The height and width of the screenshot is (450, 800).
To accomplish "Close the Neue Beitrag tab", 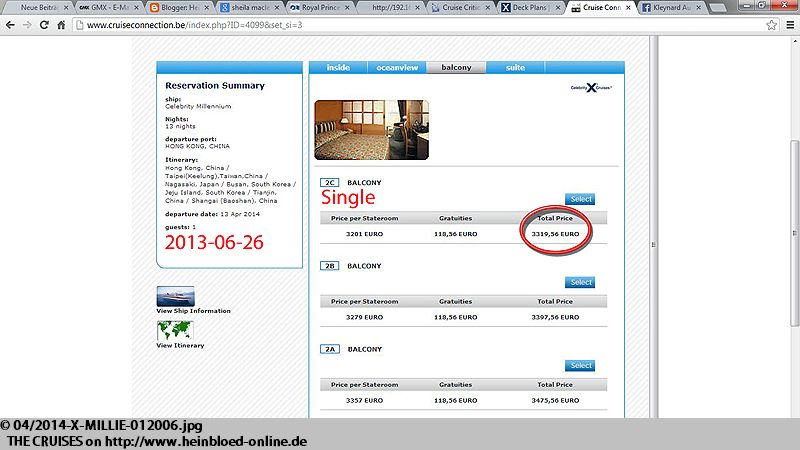I will coord(66,8).
